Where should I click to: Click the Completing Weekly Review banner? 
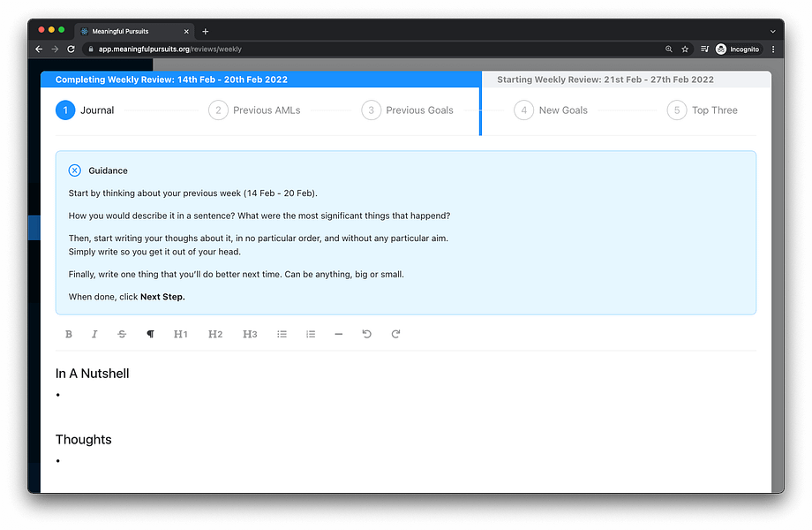[x=261, y=79]
